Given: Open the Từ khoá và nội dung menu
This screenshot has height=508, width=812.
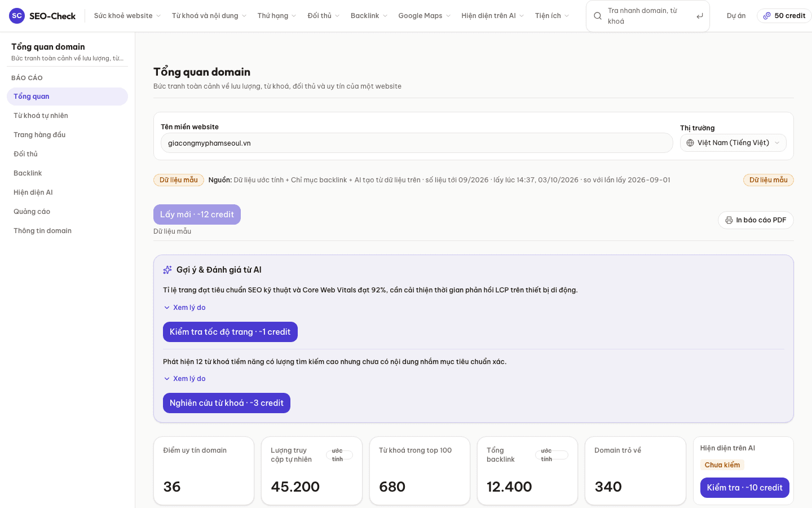Looking at the screenshot, I should pyautogui.click(x=209, y=16).
